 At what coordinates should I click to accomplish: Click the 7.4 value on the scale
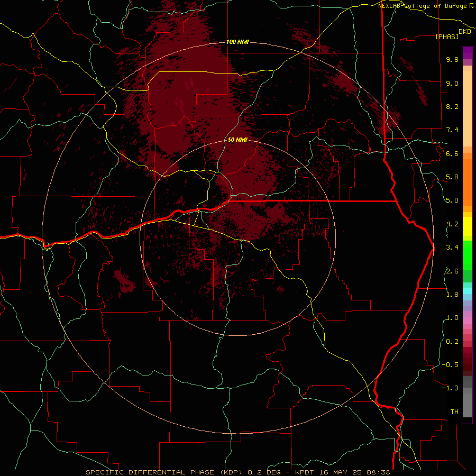(x=452, y=130)
